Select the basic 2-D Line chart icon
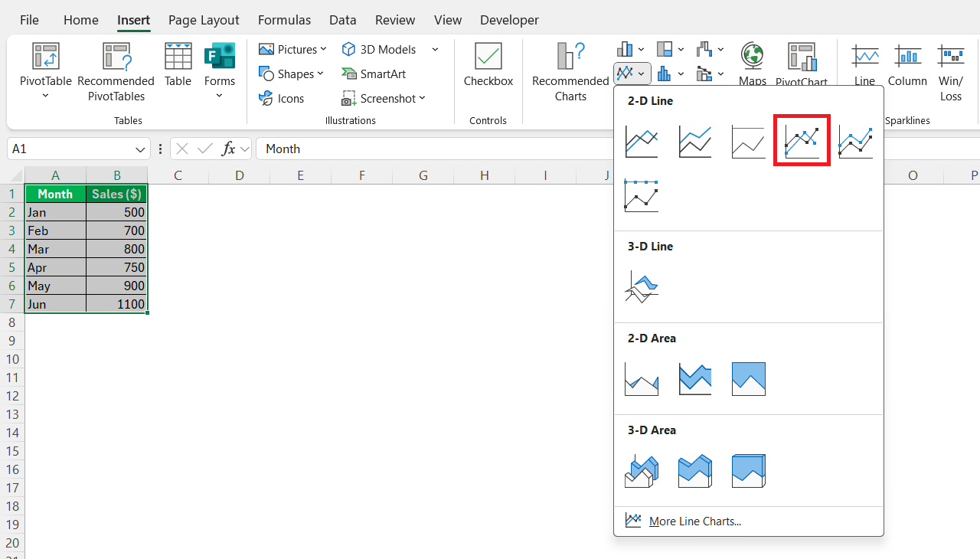The width and height of the screenshot is (980, 559). [x=642, y=142]
